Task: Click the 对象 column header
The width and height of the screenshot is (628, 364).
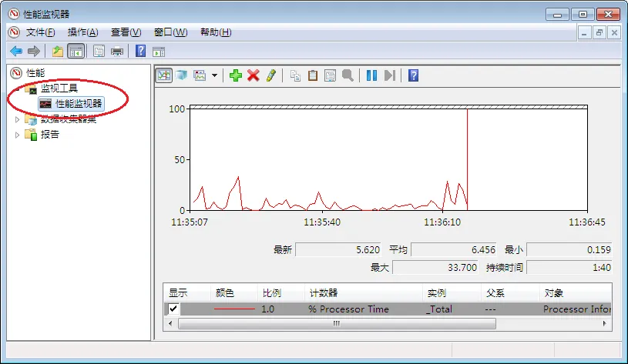Action: click(x=575, y=293)
